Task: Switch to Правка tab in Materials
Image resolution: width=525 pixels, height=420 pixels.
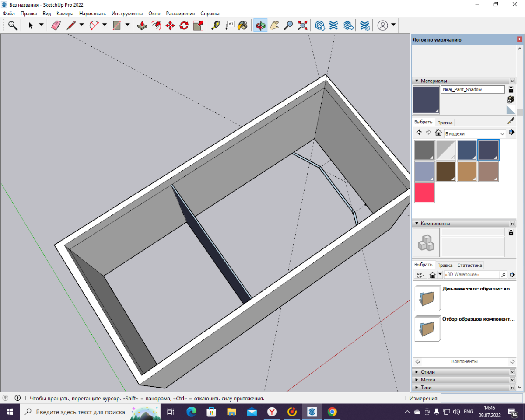Action: [445, 122]
